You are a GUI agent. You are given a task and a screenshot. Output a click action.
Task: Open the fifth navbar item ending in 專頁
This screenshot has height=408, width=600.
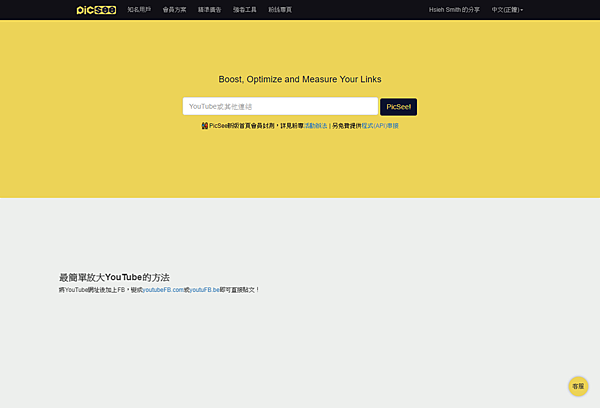coord(280,10)
